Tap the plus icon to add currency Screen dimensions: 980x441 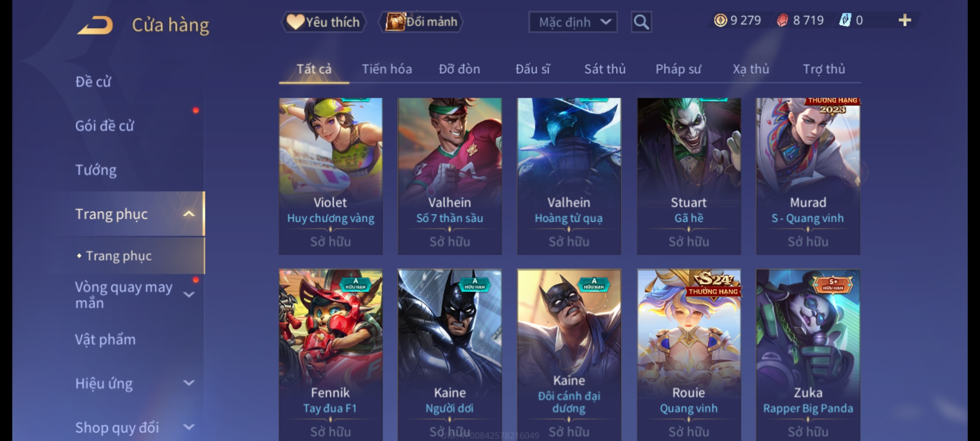tap(905, 20)
